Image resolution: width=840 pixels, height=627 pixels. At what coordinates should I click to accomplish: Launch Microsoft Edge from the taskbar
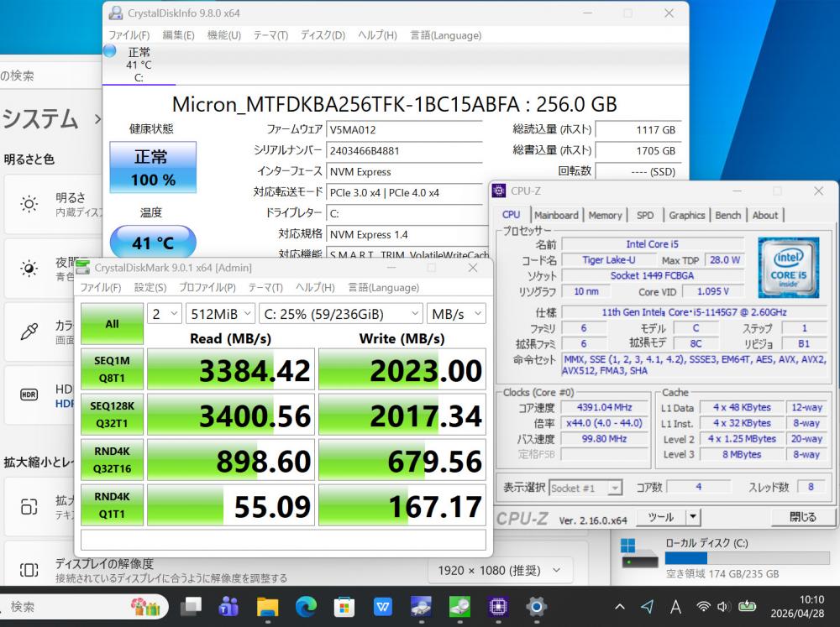pyautogui.click(x=306, y=606)
